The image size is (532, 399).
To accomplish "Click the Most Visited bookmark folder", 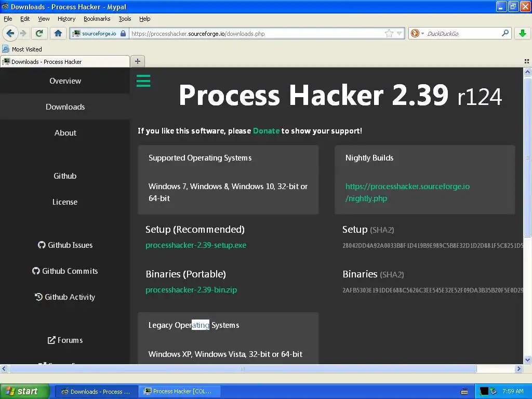I will coord(22,49).
